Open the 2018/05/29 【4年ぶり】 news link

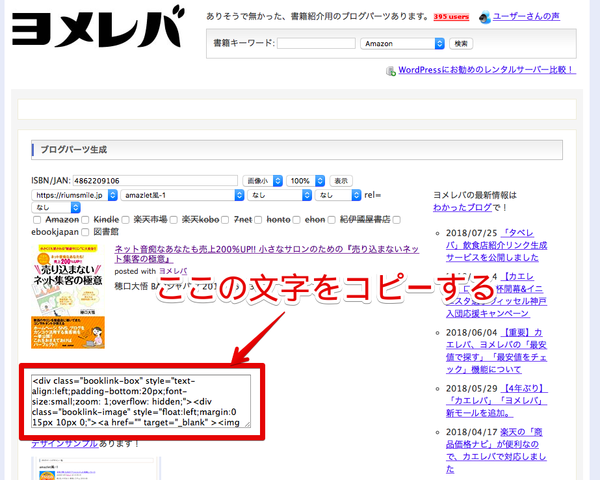[x=496, y=401]
